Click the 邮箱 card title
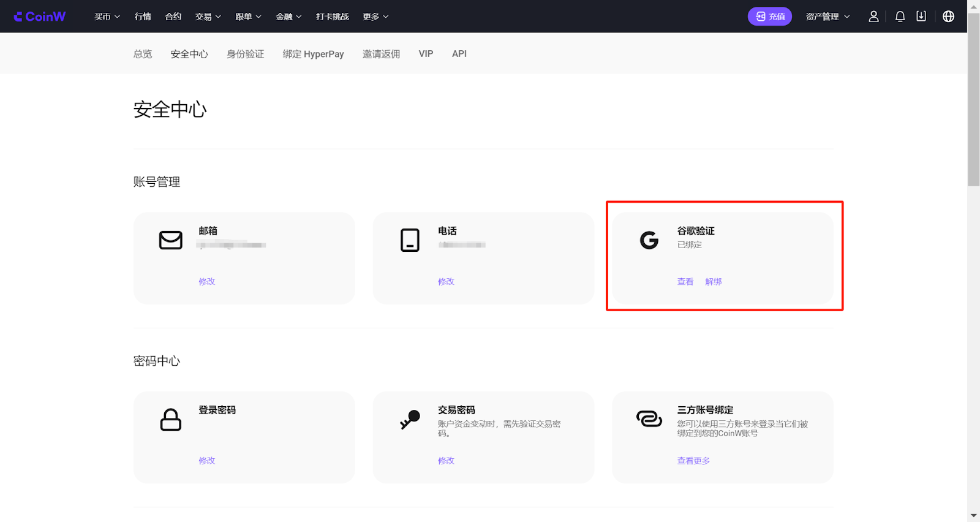This screenshot has height=522, width=980. (x=208, y=231)
